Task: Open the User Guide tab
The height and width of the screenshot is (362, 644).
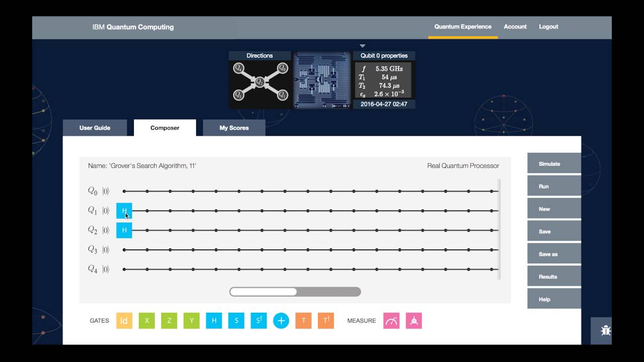Action: click(95, 128)
